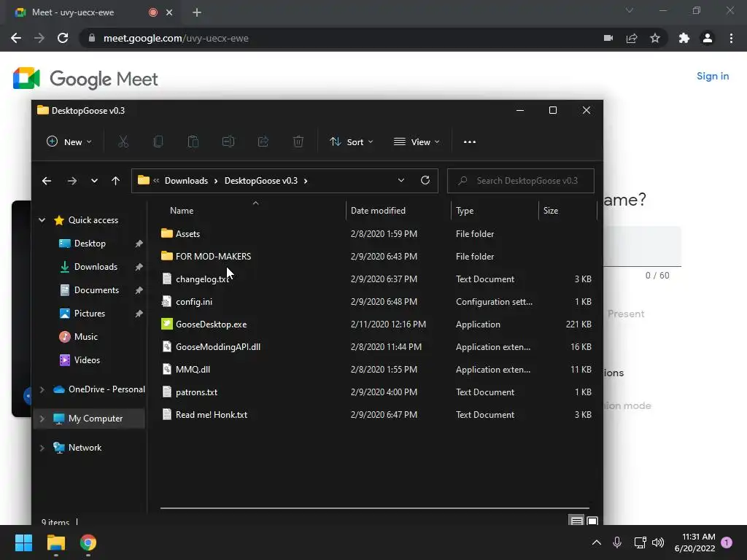Click the share page icon in Chrome address bar
Image resolution: width=747 pixels, height=560 pixels.
pos(632,38)
